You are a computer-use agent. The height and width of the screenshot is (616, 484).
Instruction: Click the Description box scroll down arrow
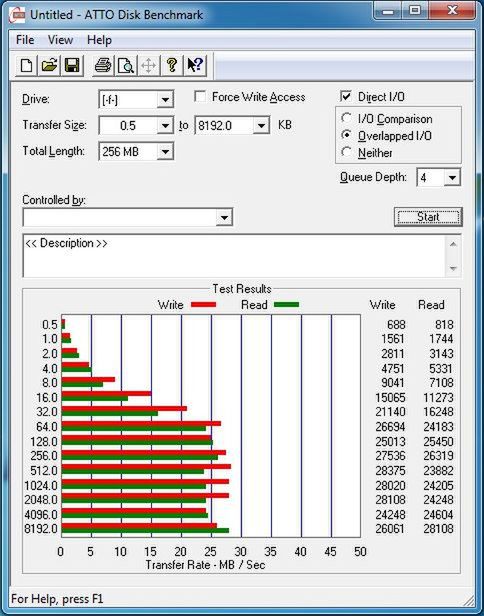[x=453, y=269]
